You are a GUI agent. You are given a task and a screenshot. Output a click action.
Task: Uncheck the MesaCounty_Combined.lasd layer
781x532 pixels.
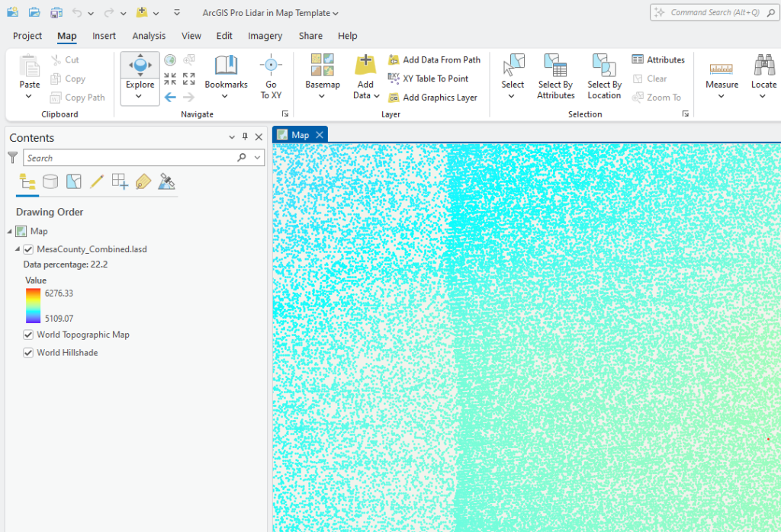click(x=28, y=248)
